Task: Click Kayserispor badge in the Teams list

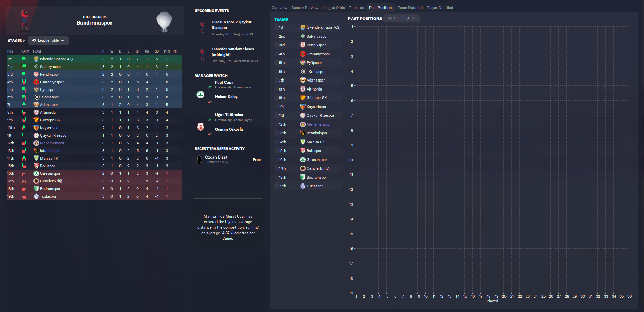Action: (303, 107)
